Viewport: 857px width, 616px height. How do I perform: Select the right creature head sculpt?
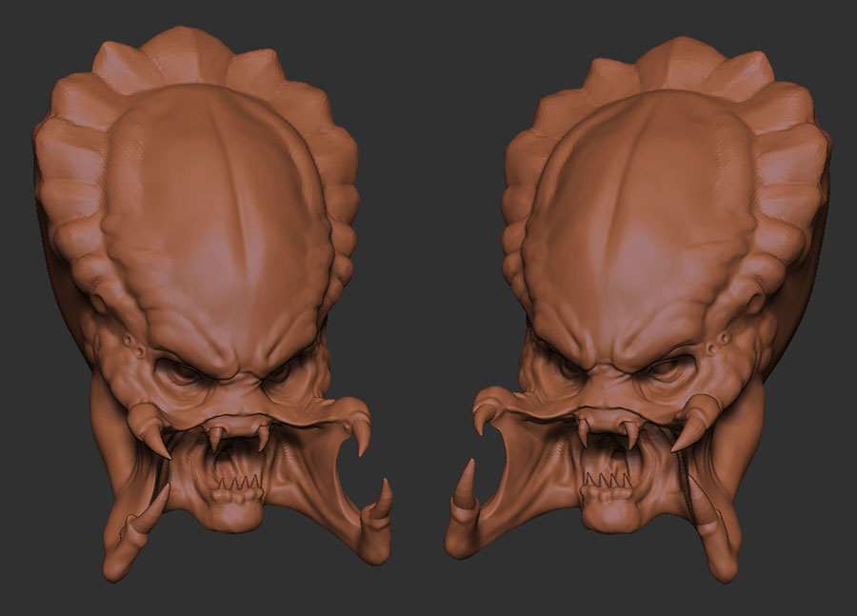638,308
